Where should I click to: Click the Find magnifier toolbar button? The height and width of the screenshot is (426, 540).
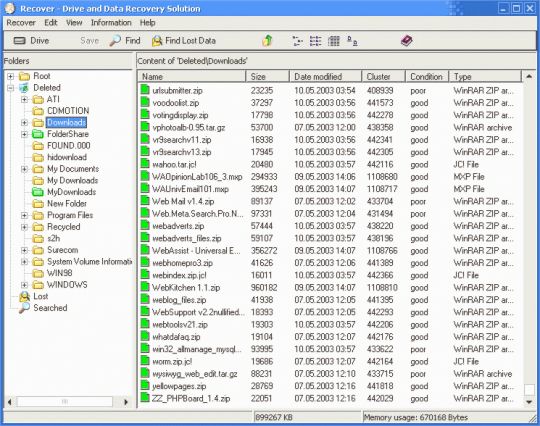point(125,41)
